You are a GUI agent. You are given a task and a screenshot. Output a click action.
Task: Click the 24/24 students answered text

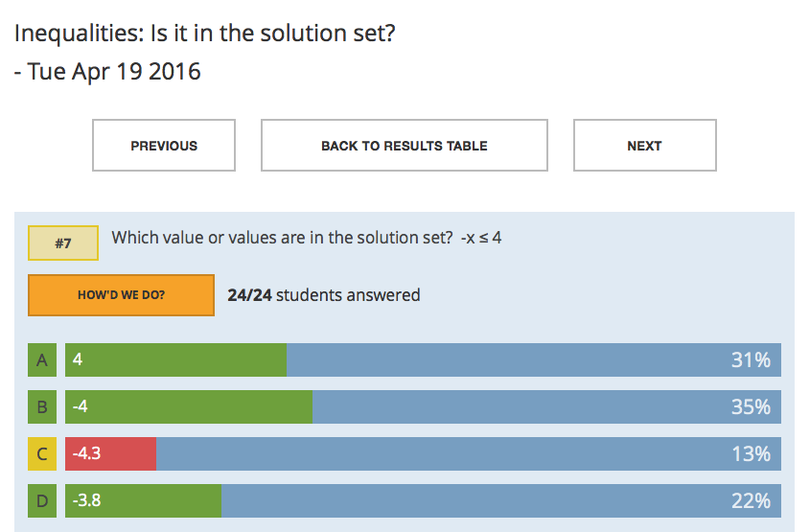coord(324,295)
